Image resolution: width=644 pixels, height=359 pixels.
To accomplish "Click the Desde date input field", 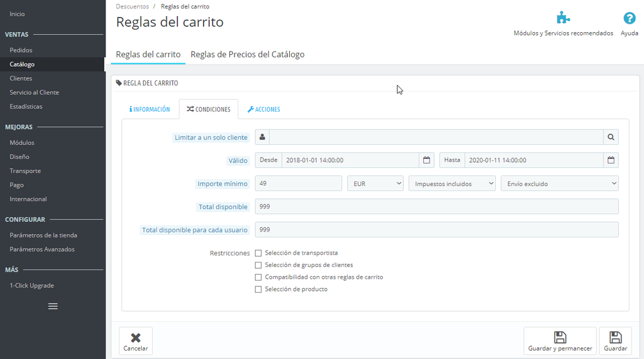I will 350,160.
